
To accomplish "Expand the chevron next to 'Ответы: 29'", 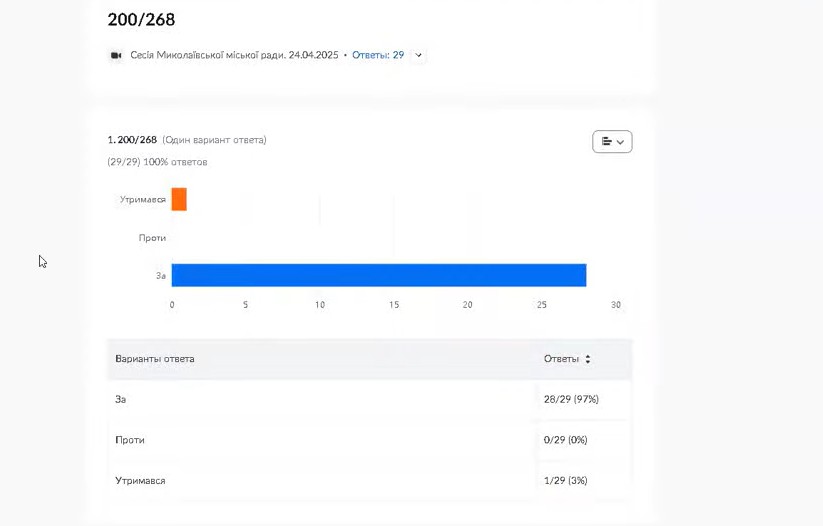I will 418,56.
